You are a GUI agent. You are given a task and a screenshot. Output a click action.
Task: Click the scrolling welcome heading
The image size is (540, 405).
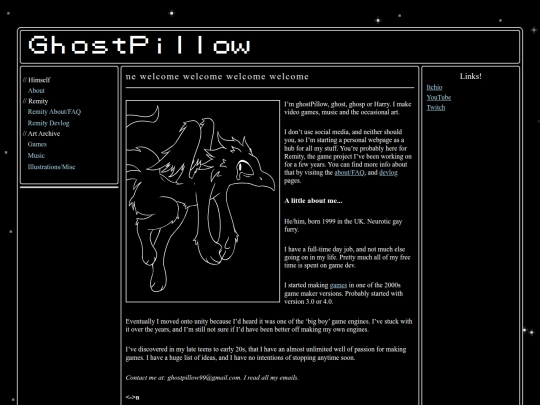(x=217, y=76)
